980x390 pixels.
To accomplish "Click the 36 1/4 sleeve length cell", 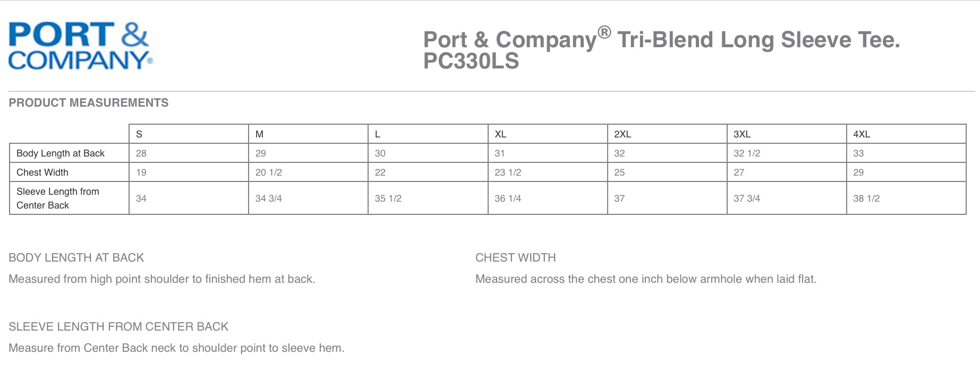I will point(508,198).
